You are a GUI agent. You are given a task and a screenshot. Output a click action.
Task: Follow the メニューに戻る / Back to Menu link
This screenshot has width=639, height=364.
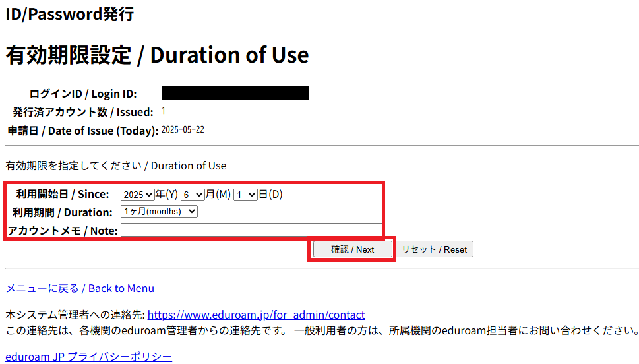80,289
